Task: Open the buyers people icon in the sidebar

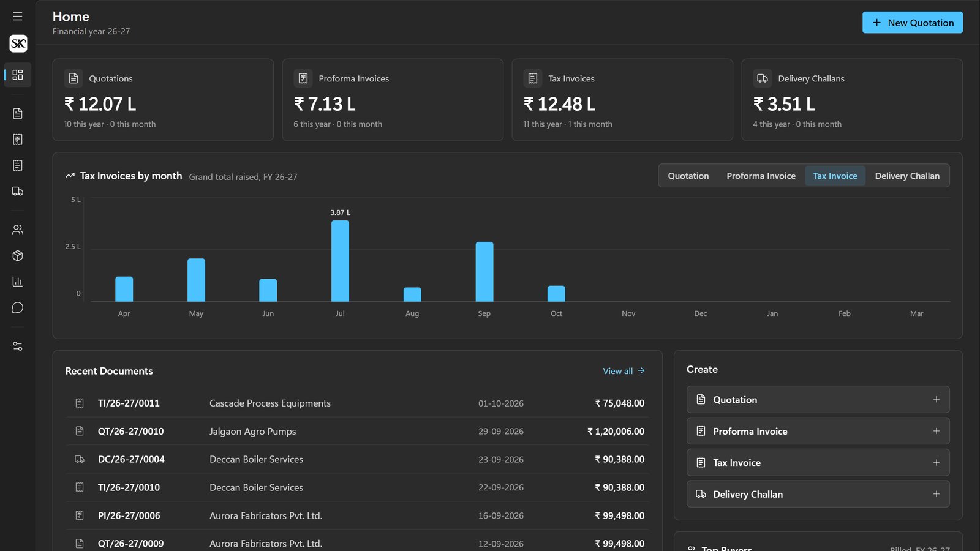Action: 18,230
